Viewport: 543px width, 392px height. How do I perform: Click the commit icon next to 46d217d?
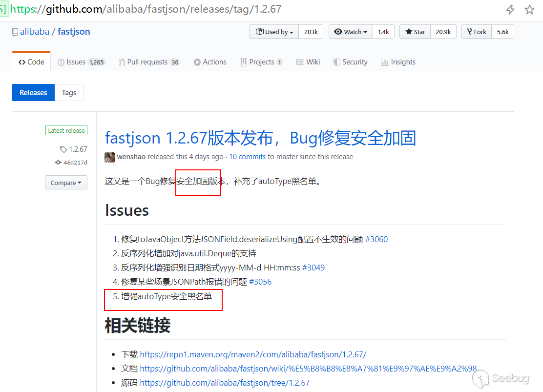tap(58, 163)
